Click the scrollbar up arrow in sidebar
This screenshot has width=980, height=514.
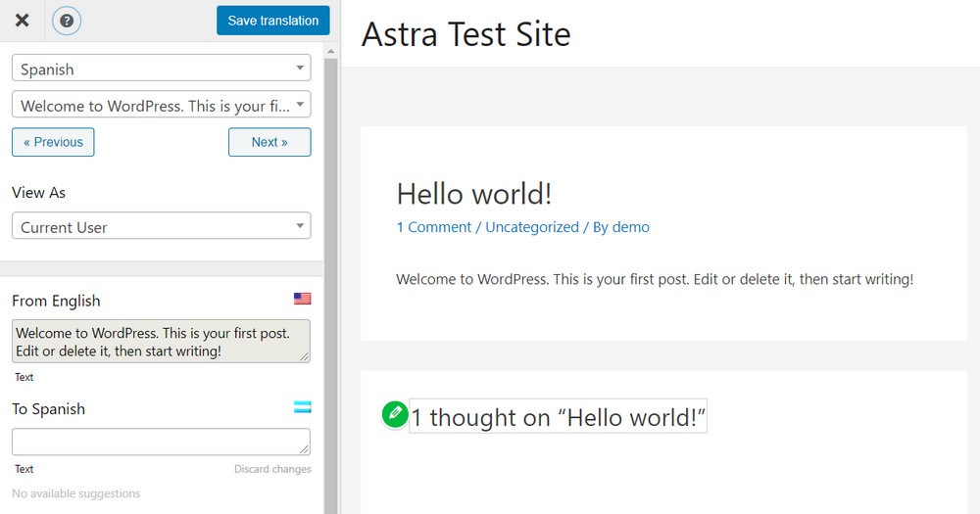330,51
